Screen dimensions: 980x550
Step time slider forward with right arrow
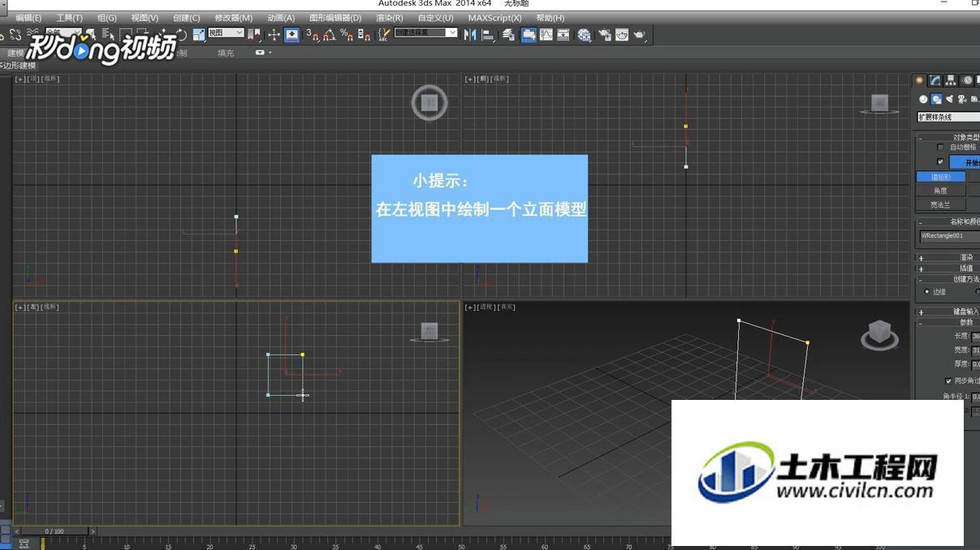[93, 531]
